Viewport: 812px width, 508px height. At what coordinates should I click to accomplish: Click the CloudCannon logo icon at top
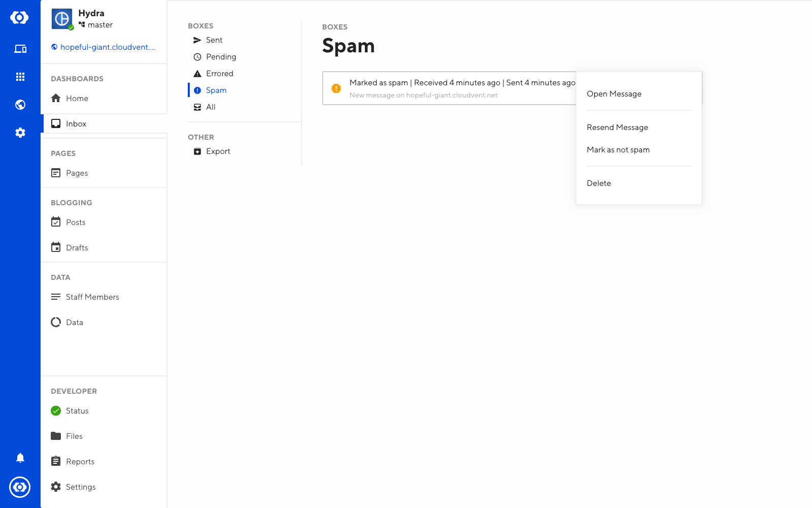click(x=20, y=18)
